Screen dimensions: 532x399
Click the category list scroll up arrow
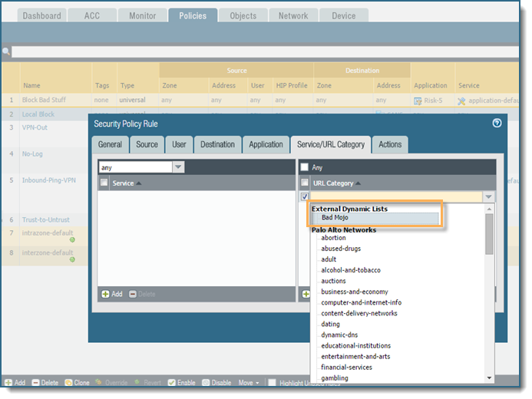pyautogui.click(x=489, y=209)
